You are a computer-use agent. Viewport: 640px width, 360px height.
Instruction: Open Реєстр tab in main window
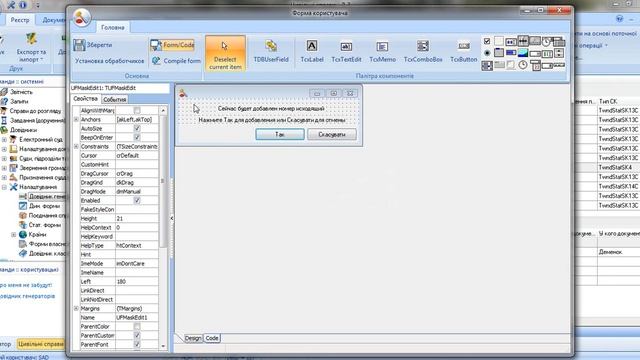click(20, 20)
